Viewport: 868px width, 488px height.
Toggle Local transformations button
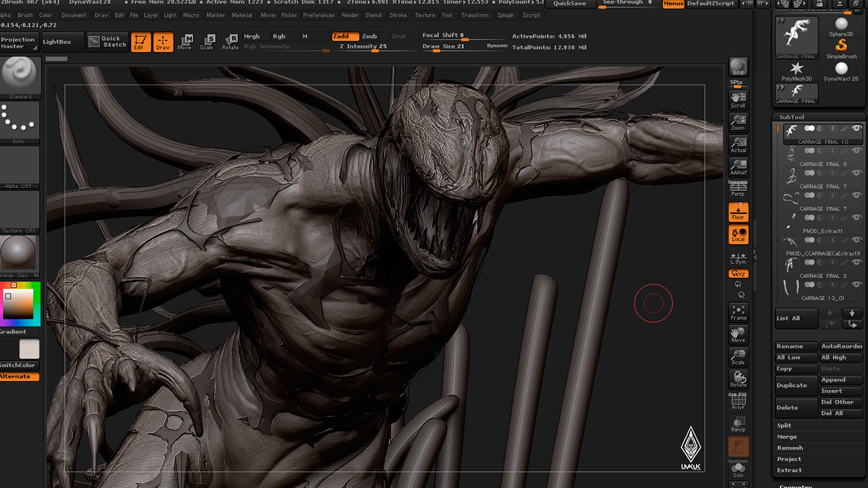point(738,234)
